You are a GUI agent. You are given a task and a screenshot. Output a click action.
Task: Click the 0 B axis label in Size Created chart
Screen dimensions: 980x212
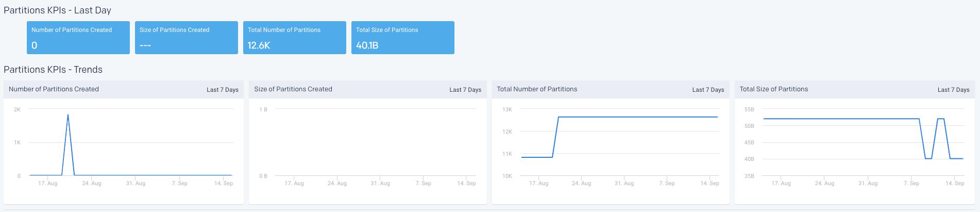click(x=263, y=176)
